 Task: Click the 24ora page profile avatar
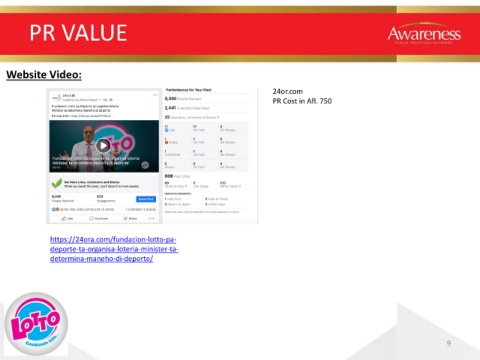56,97
